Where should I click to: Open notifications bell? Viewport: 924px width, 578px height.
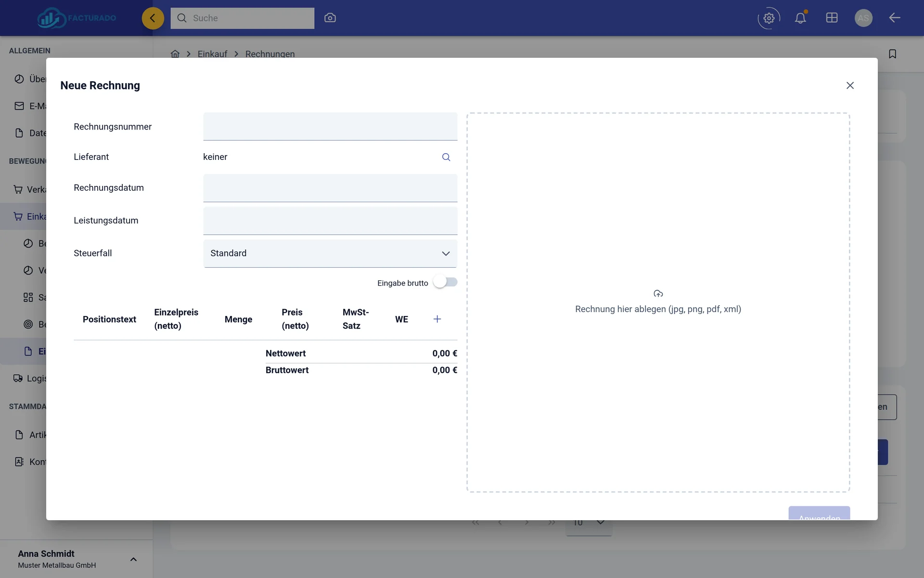[800, 18]
